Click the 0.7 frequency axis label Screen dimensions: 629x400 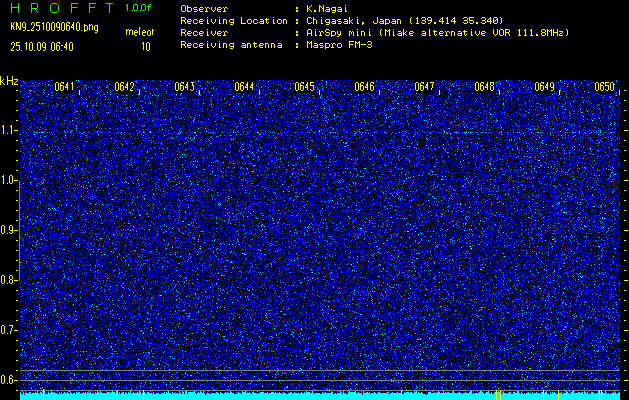click(x=9, y=330)
